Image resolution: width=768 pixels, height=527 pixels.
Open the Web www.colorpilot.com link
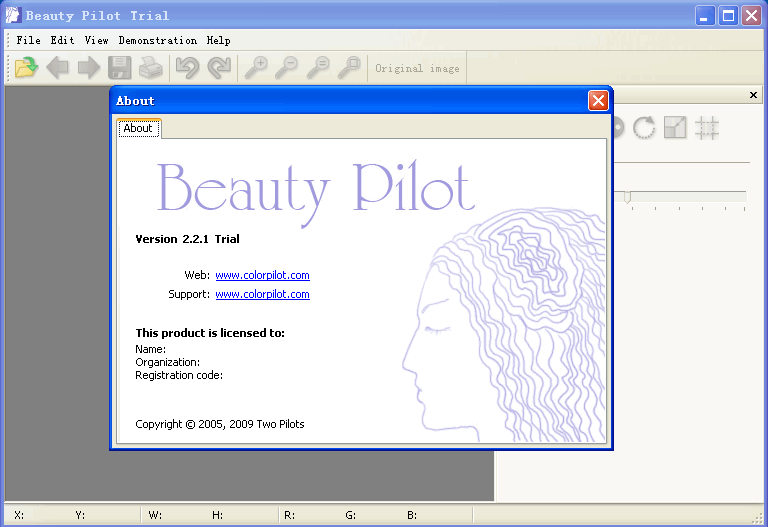point(263,275)
